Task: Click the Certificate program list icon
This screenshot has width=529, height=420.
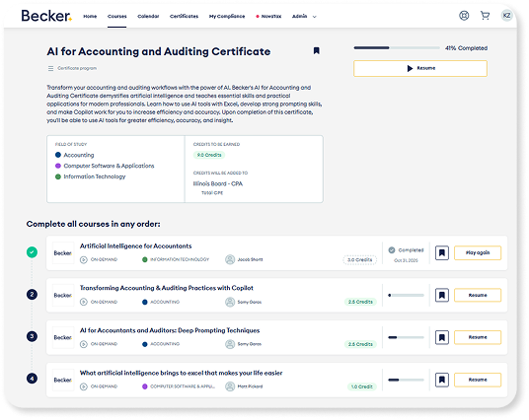Action: point(50,68)
